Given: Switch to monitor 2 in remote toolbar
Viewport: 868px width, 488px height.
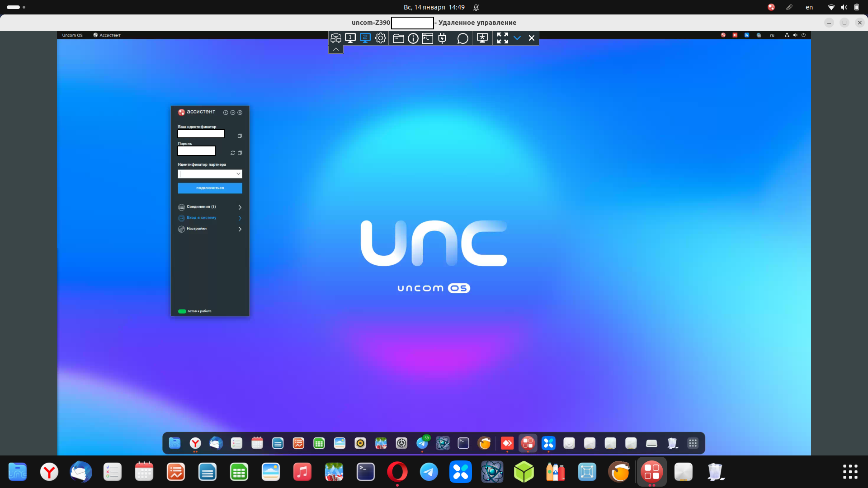Looking at the screenshot, I should 365,38.
